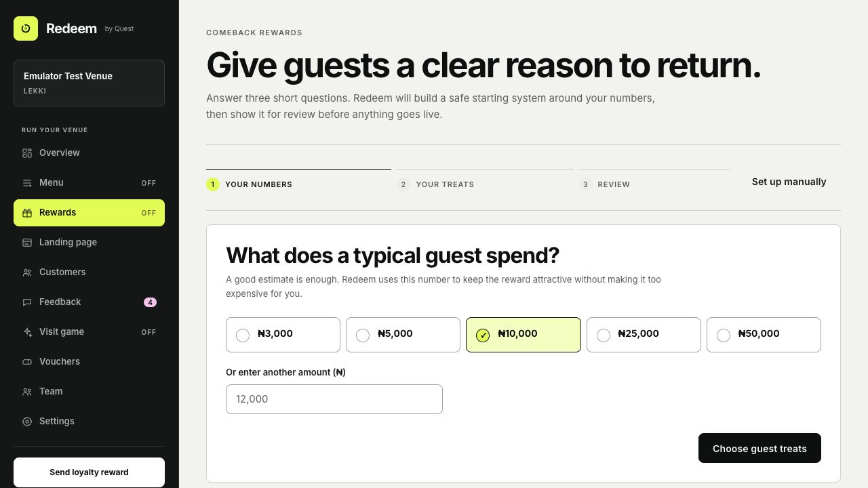Focus the custom amount input field
Image resolution: width=868 pixels, height=488 pixels.
point(334,399)
